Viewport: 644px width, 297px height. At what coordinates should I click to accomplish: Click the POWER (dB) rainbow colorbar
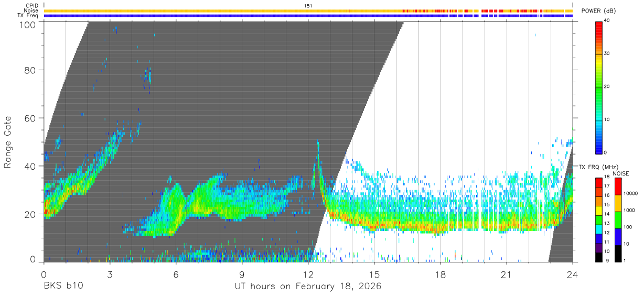(x=598, y=87)
